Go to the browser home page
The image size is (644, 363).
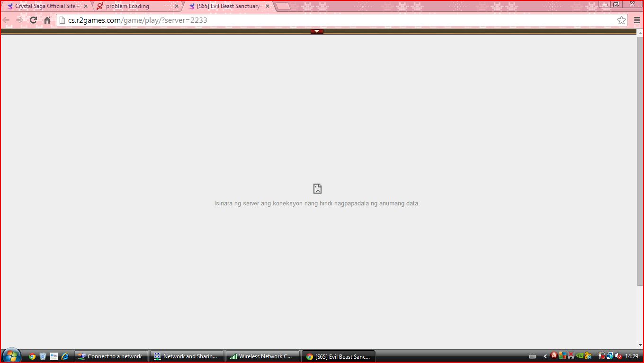coord(47,20)
